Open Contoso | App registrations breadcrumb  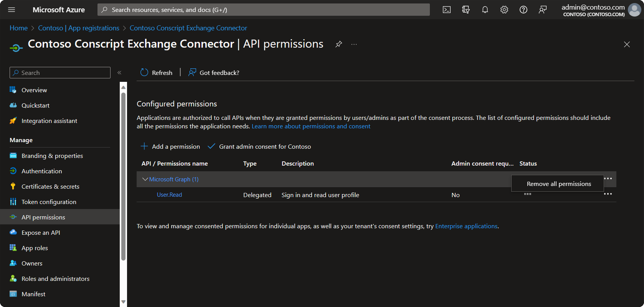click(79, 28)
